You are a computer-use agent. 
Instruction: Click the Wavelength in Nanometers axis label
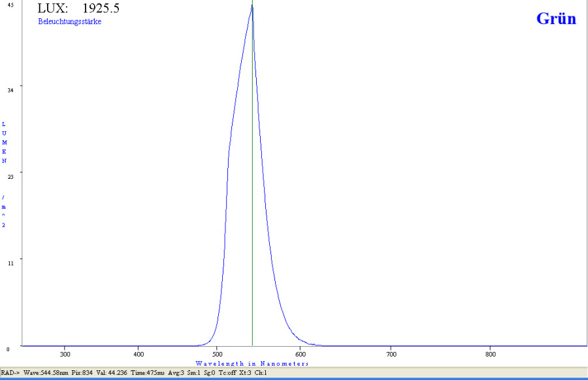coord(252,363)
